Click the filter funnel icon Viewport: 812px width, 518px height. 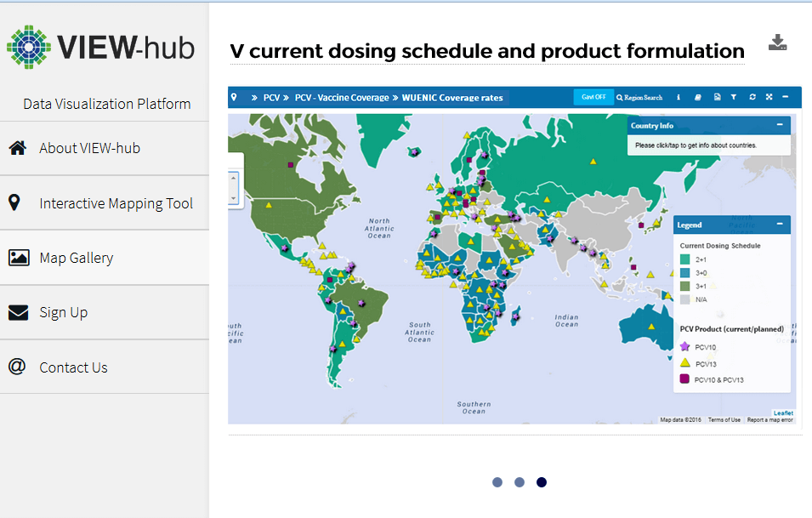pos(734,97)
